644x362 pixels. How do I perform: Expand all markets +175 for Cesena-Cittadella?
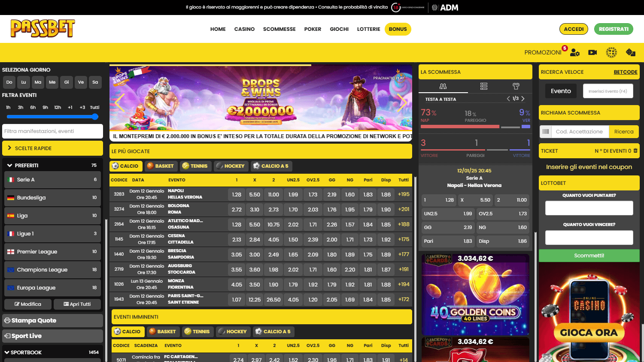404,239
